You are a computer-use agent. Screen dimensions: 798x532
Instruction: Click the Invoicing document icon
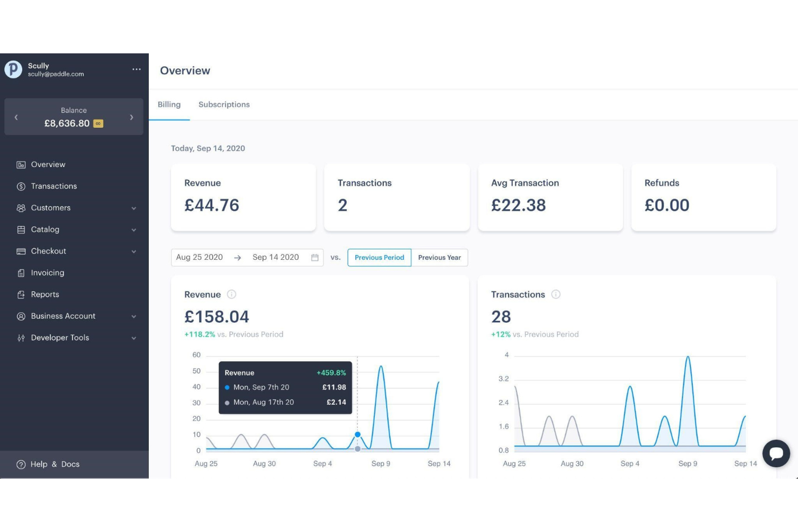[21, 273]
